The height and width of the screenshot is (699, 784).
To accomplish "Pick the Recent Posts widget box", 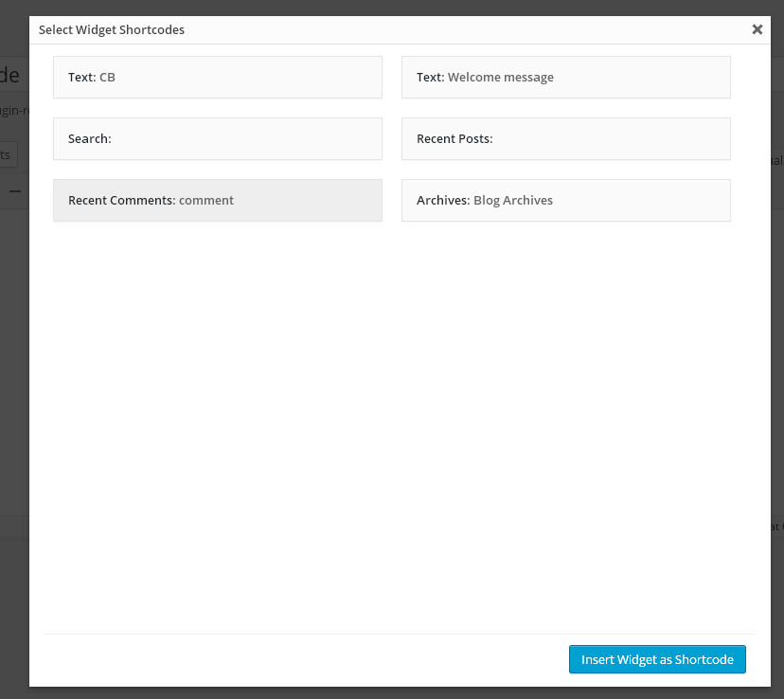I will (566, 138).
